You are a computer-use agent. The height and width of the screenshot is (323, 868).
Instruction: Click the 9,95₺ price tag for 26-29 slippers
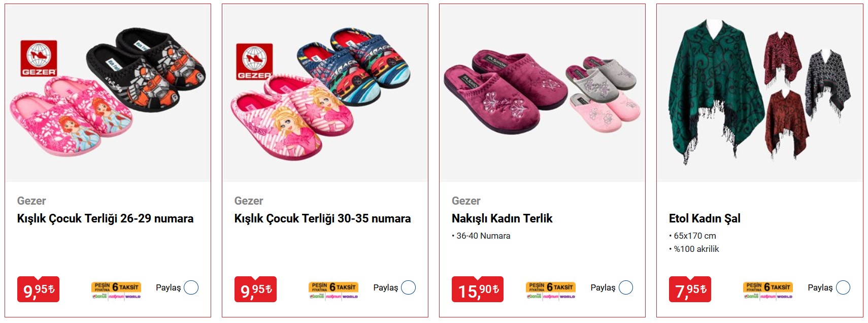coord(38,289)
